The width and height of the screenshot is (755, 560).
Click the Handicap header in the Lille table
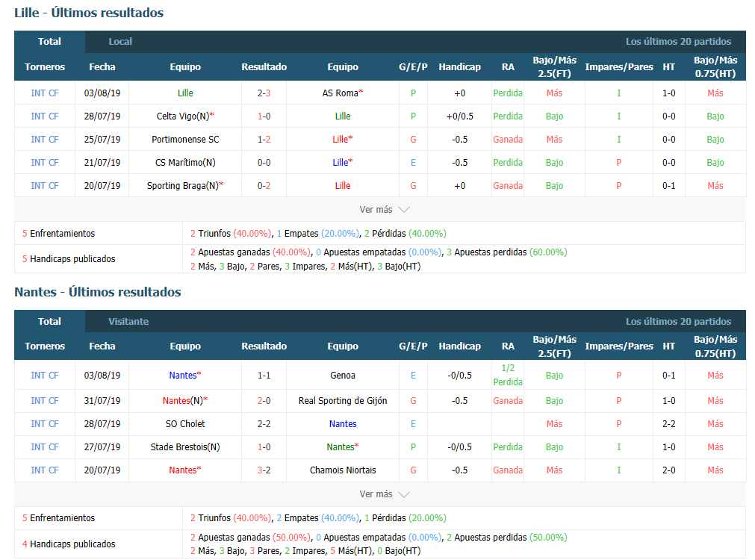pos(459,67)
